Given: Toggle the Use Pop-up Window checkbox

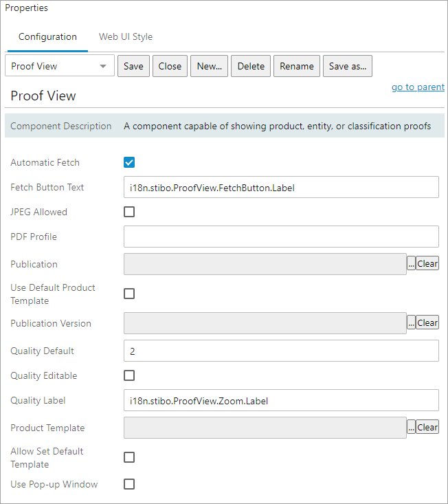Looking at the screenshot, I should click(129, 484).
